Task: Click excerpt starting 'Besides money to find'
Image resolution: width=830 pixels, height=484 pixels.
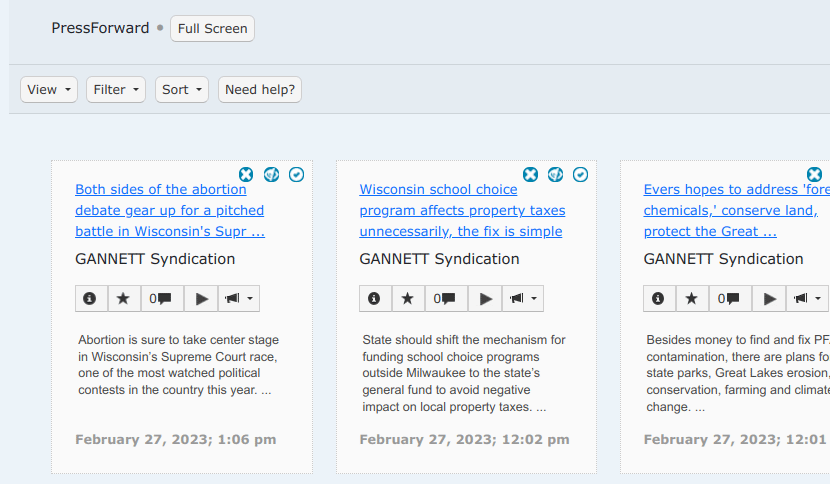Action: [x=738, y=373]
